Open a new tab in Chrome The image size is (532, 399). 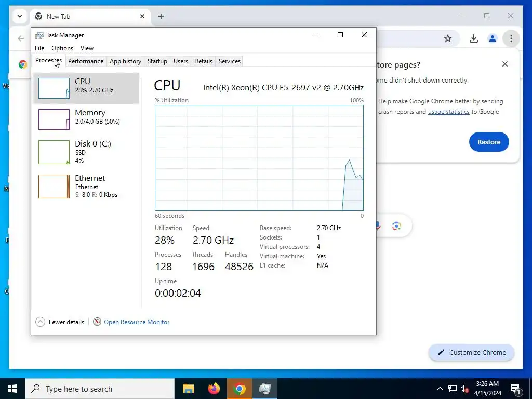[x=161, y=16]
